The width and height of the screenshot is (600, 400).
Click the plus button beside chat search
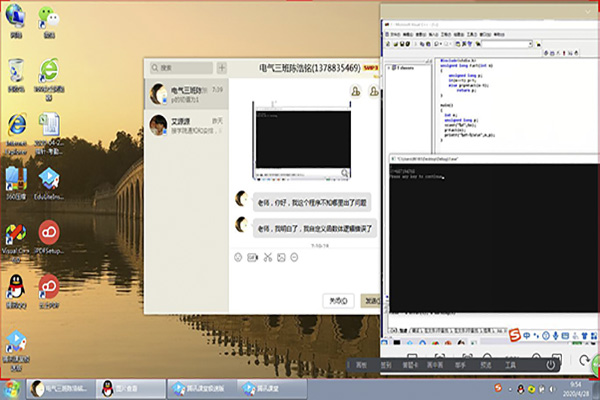221,69
